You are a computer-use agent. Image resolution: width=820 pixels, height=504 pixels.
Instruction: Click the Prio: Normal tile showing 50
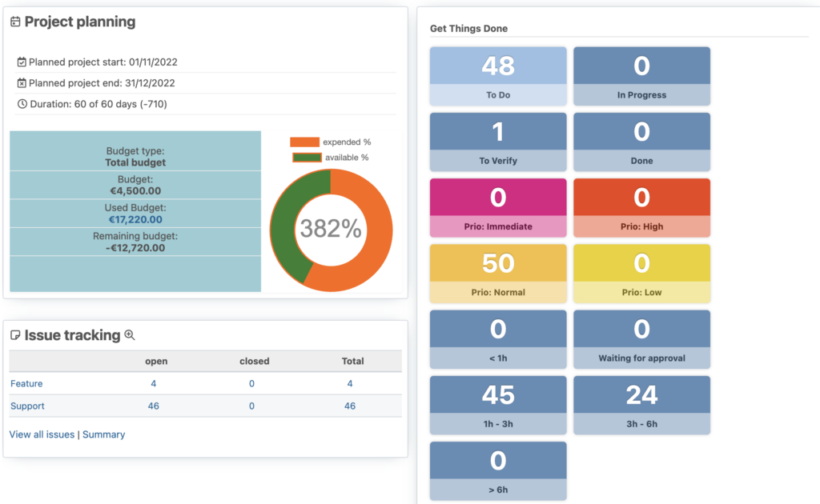pos(497,273)
